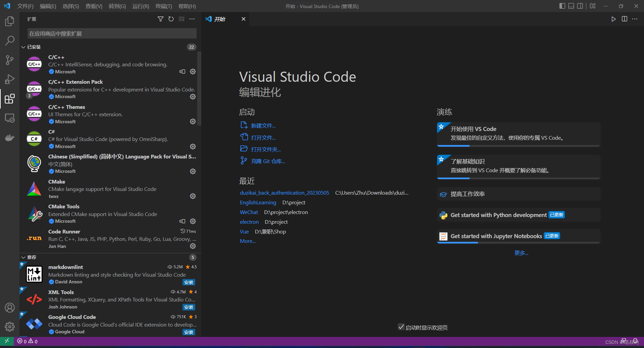
Task: Split the editor to the right
Action: (624, 19)
